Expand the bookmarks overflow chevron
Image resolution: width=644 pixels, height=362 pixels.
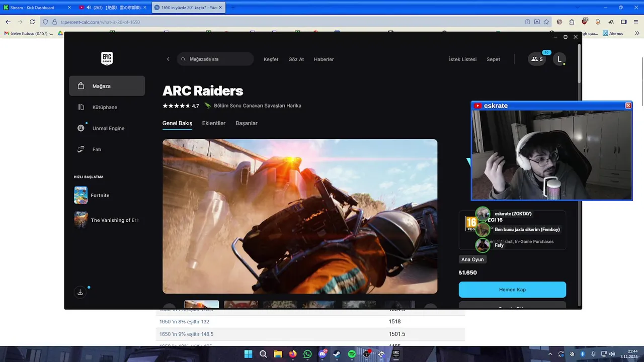(x=636, y=33)
